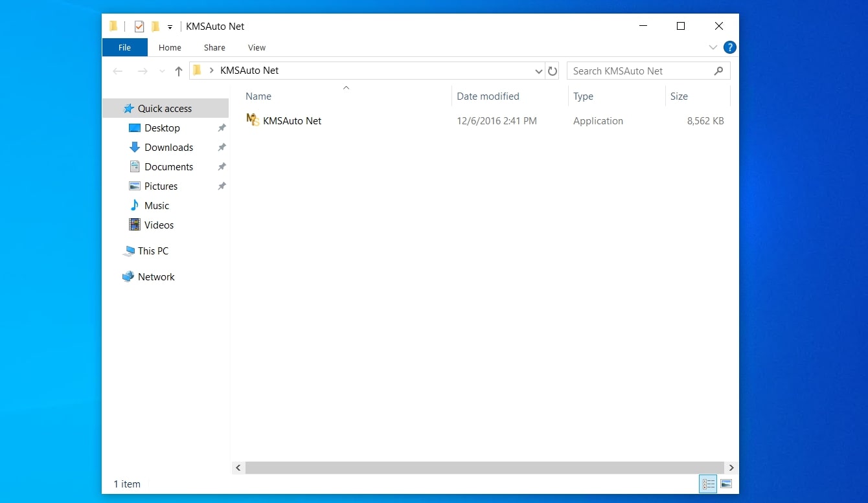Switch to the View ribbon tab
The width and height of the screenshot is (868, 503).
point(257,47)
